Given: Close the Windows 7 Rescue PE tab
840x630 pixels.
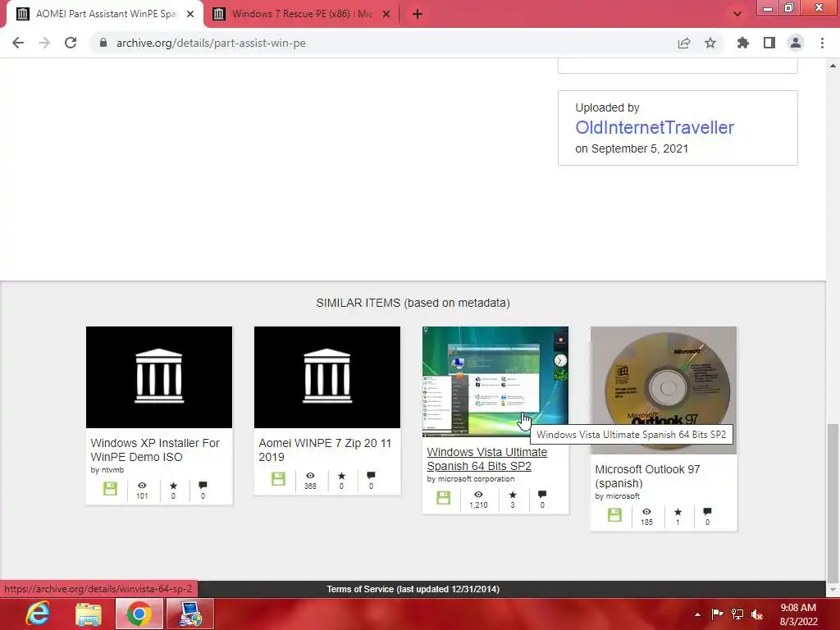Looking at the screenshot, I should 386,14.
